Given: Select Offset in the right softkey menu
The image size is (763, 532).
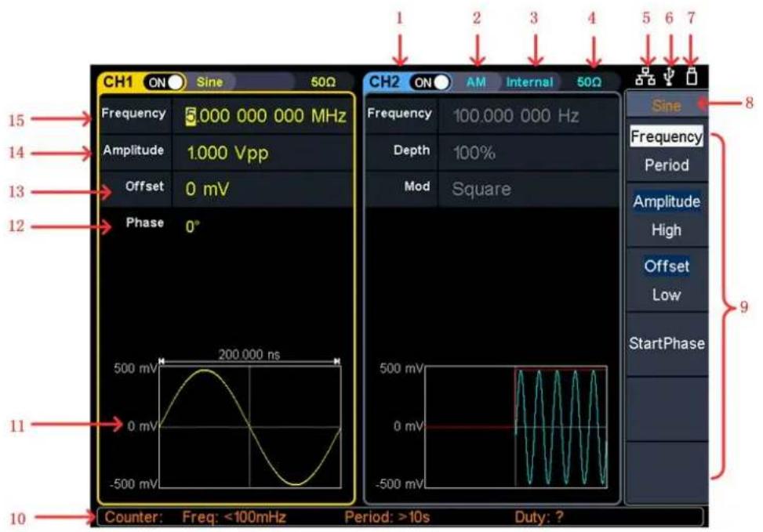Looking at the screenshot, I should (x=667, y=266).
